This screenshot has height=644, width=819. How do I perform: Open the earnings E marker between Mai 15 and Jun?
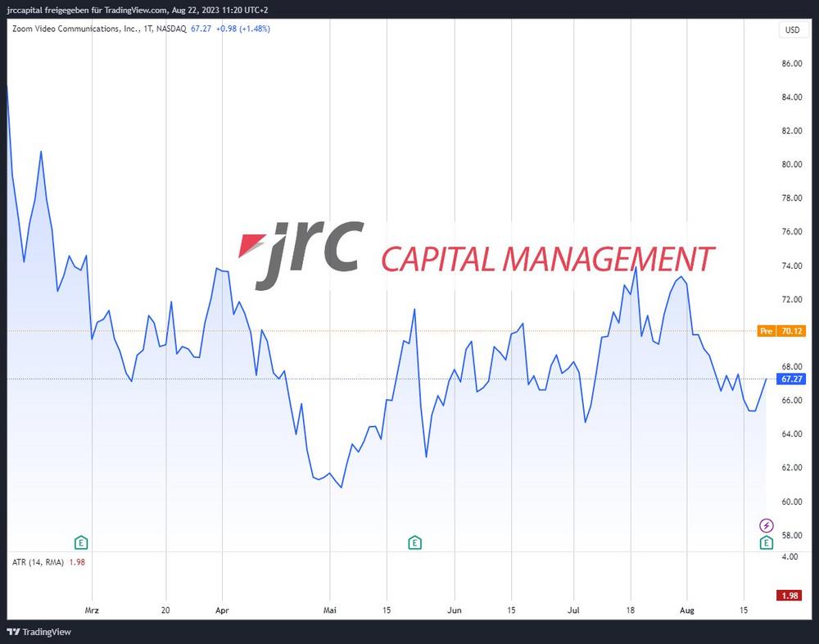[x=414, y=542]
